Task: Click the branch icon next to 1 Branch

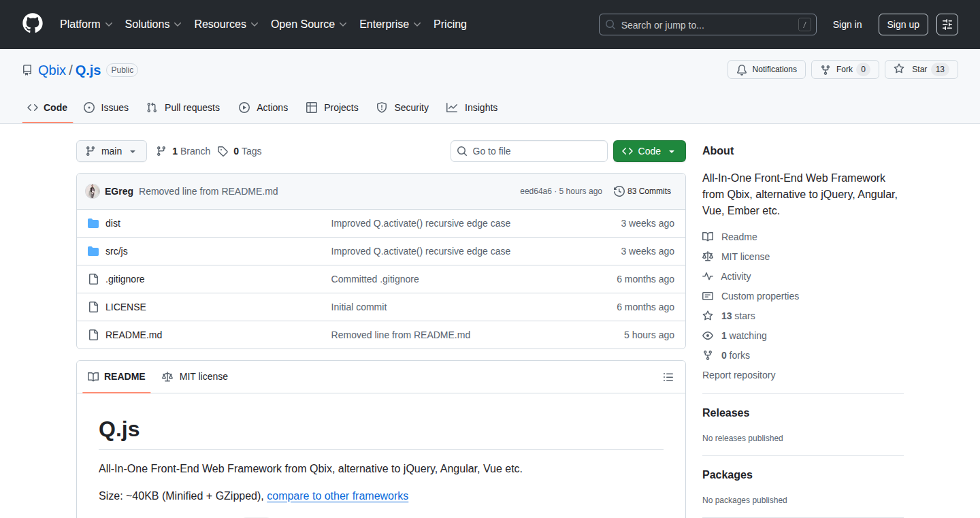Action: coord(161,151)
